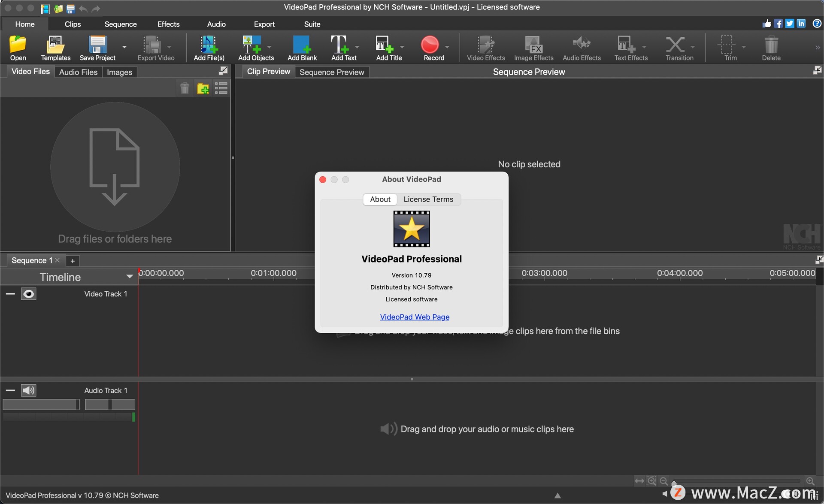Open the VideoPad Web Page link
This screenshot has width=824, height=504.
[415, 317]
